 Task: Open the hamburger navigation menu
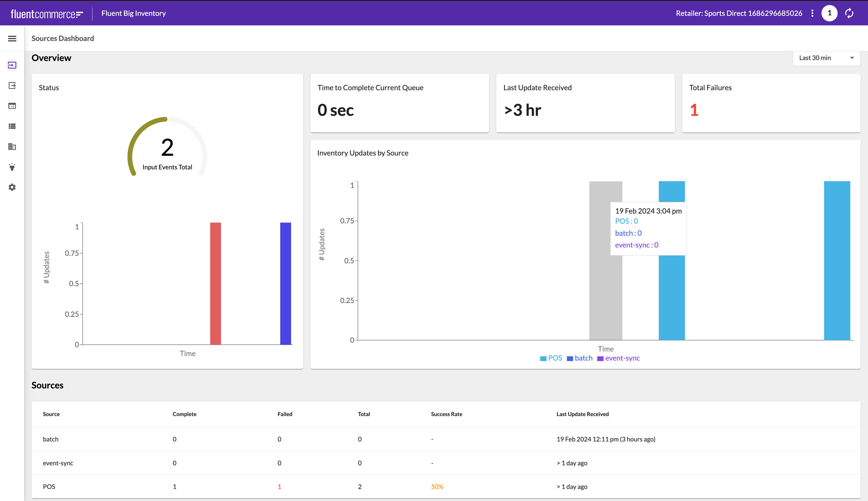pyautogui.click(x=12, y=38)
